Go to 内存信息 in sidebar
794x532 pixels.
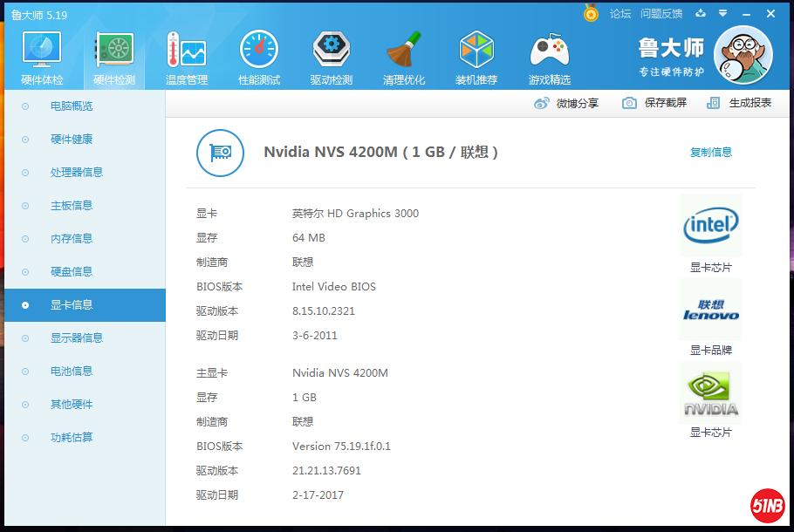(x=72, y=239)
